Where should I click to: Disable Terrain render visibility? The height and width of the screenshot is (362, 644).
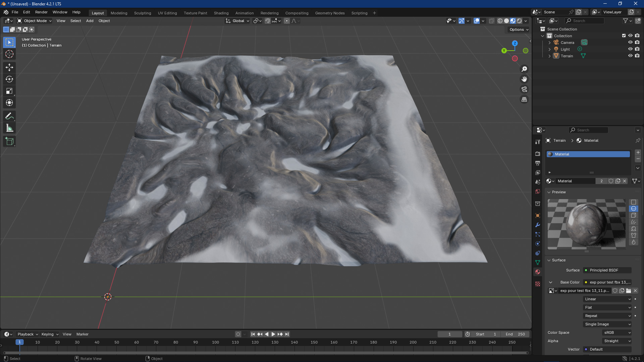(x=637, y=56)
